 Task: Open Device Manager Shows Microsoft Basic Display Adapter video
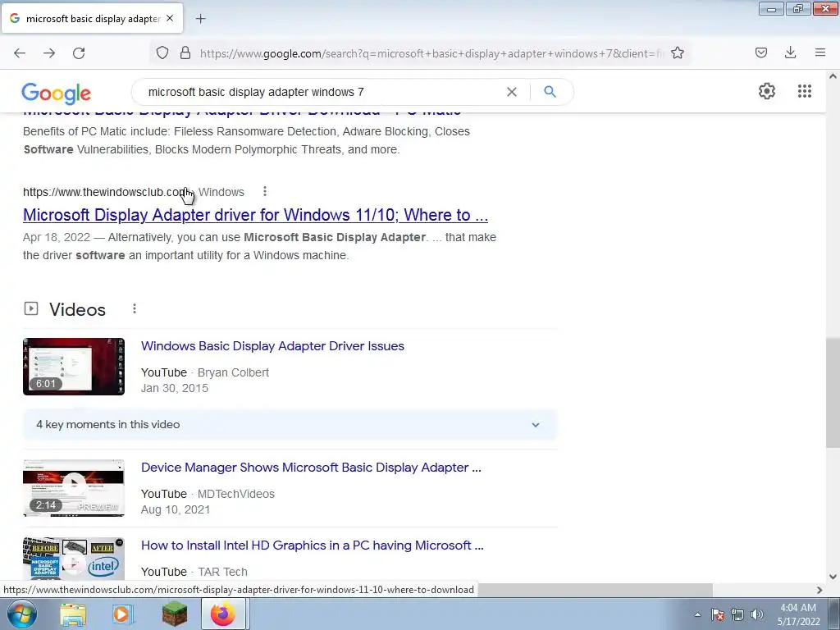(x=311, y=468)
